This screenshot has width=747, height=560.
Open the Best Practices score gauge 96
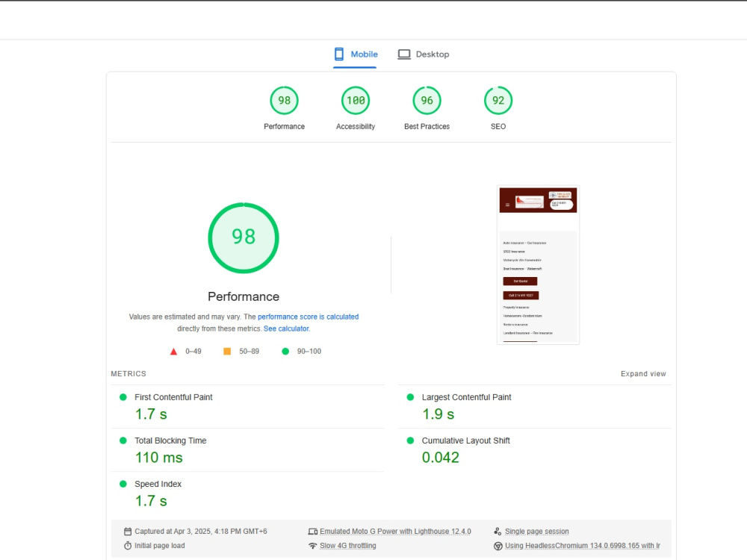[427, 101]
